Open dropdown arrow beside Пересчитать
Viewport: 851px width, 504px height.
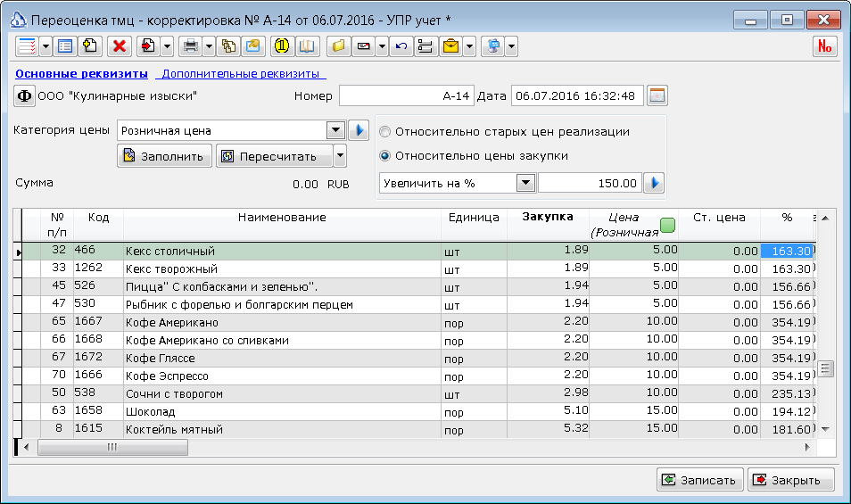click(340, 156)
